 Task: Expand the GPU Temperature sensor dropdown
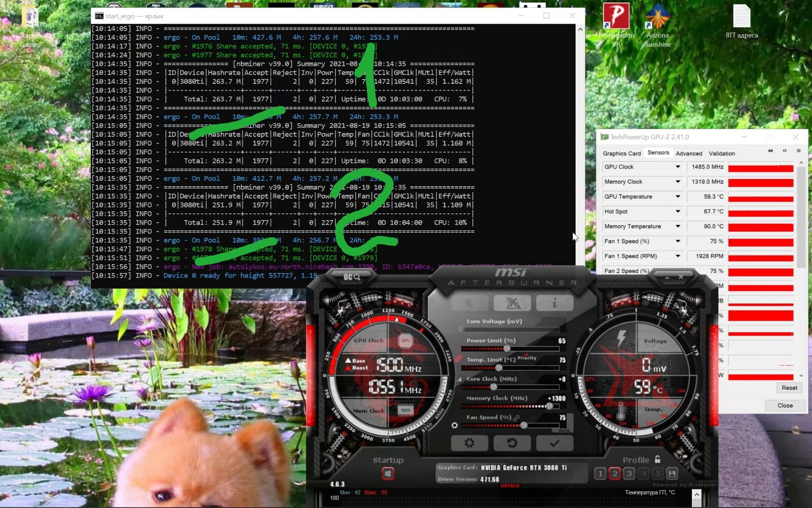[678, 196]
